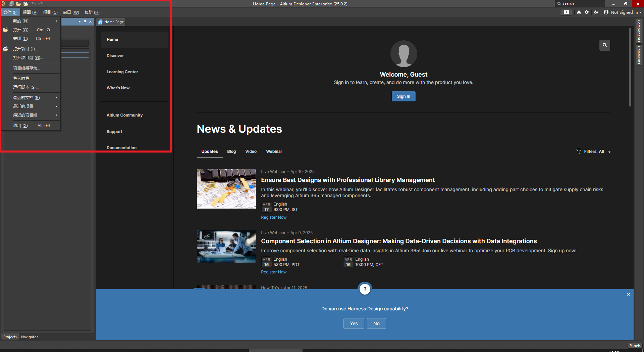Select 关闭 (C) menu entry
Image resolution: width=644 pixels, height=352 pixels.
click(31, 39)
